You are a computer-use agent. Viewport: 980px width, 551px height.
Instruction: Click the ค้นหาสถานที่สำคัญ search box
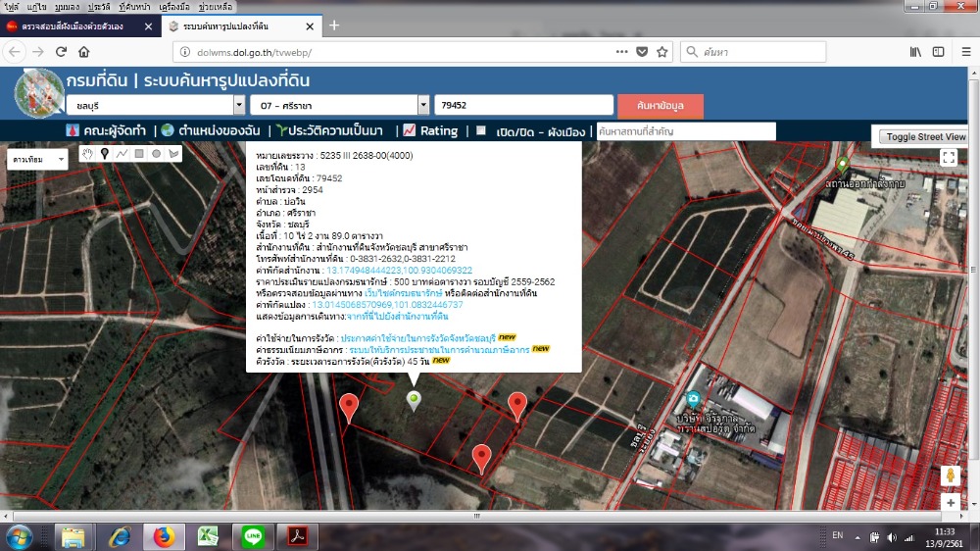(686, 131)
